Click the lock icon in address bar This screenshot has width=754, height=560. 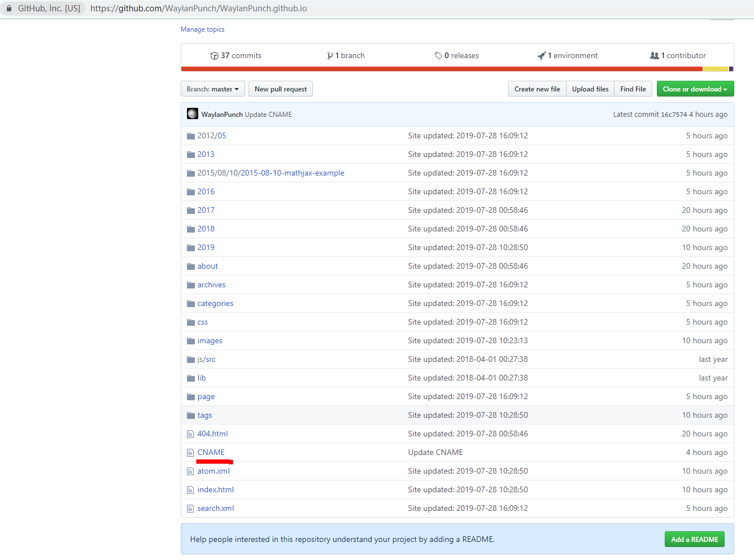(x=9, y=8)
